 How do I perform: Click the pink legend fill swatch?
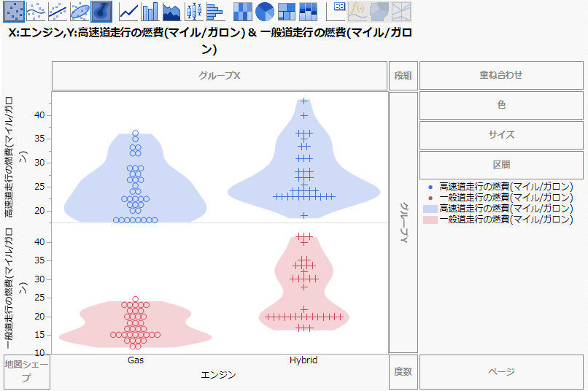point(430,220)
